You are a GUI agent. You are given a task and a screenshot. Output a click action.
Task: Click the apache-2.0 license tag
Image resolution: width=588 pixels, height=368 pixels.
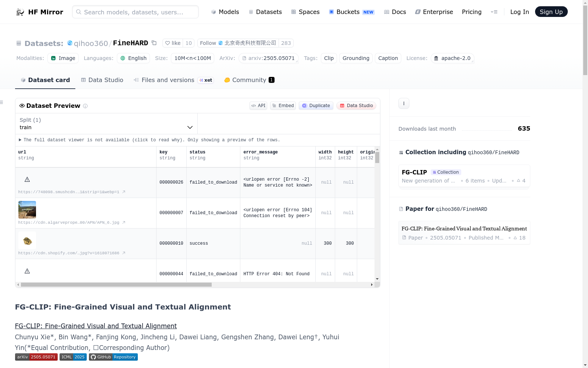pyautogui.click(x=452, y=58)
